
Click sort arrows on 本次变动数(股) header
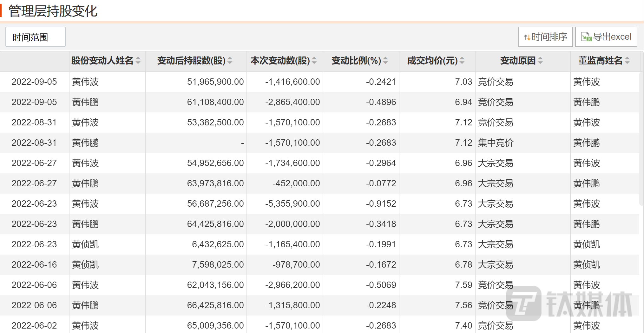click(314, 61)
